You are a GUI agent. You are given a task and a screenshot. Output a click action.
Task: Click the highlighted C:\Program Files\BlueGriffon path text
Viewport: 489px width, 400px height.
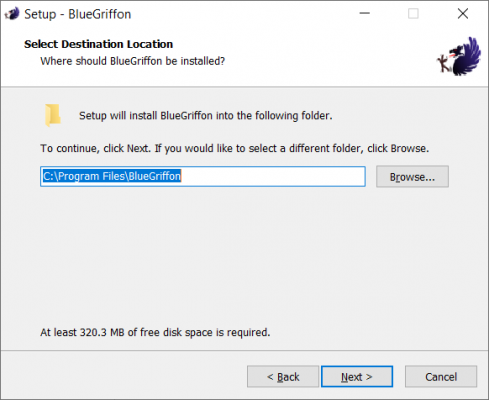(x=112, y=176)
